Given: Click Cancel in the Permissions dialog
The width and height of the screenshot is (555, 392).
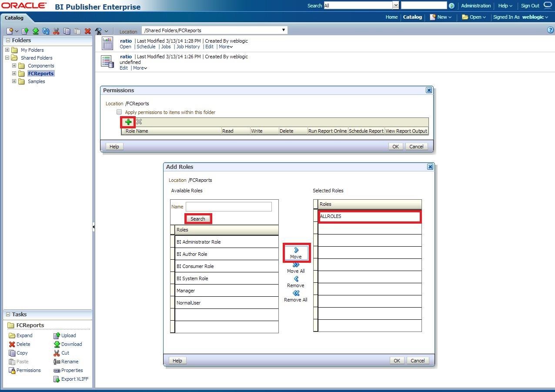Looking at the screenshot, I should [x=416, y=146].
